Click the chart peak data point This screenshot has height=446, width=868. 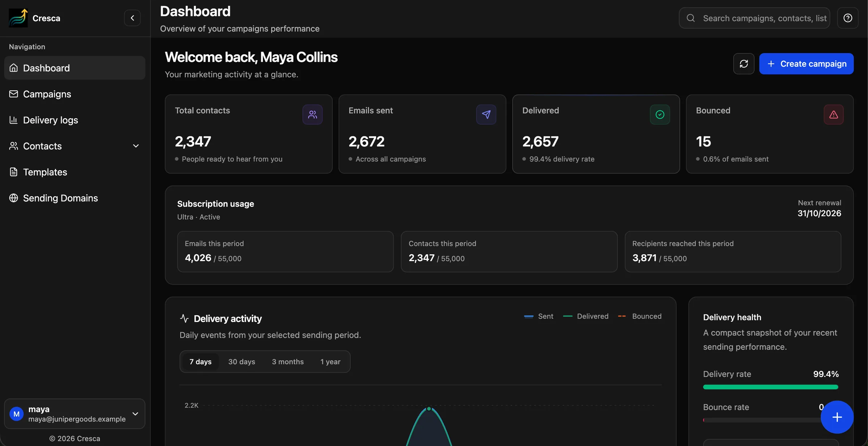tap(429, 409)
